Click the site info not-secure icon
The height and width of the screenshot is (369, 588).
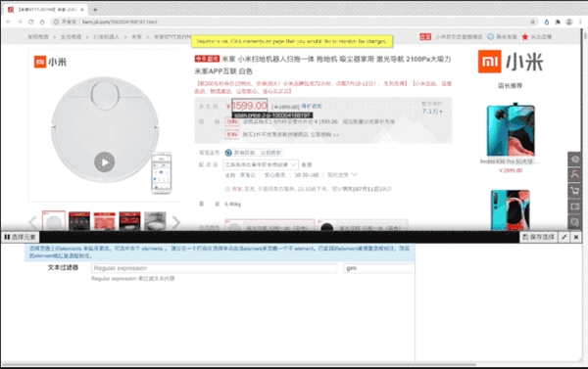56,22
